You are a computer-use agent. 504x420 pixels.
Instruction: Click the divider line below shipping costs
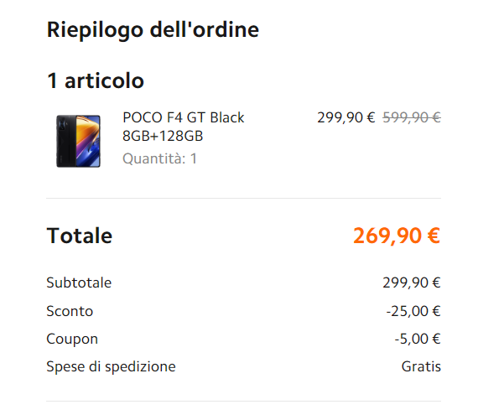pos(244,401)
